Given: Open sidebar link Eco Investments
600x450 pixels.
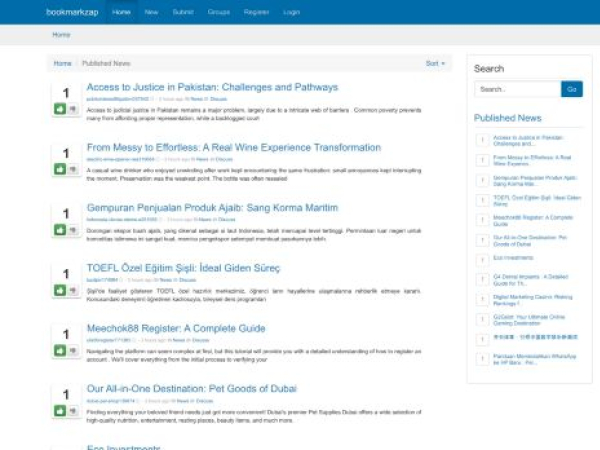Looking at the screenshot, I should tap(513, 258).
